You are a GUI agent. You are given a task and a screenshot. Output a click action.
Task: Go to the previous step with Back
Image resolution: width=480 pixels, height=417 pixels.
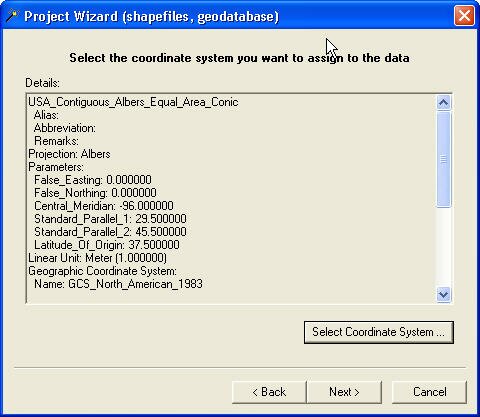click(x=269, y=392)
